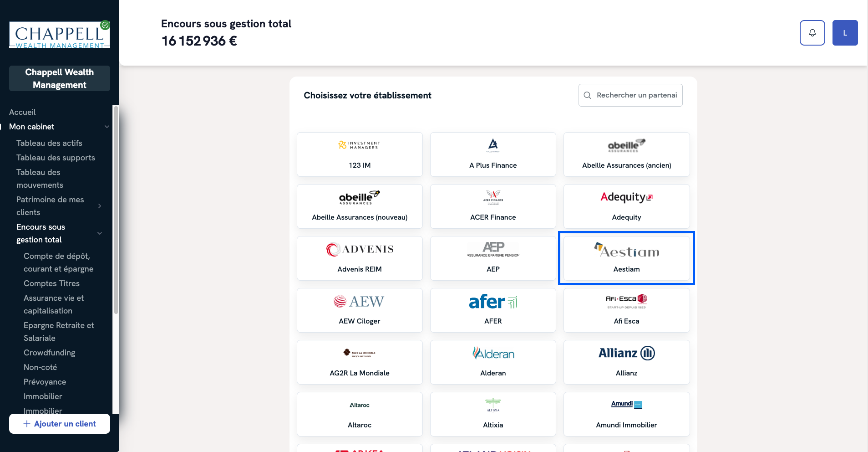
Task: Click the notifications bell icon
Action: (x=812, y=33)
